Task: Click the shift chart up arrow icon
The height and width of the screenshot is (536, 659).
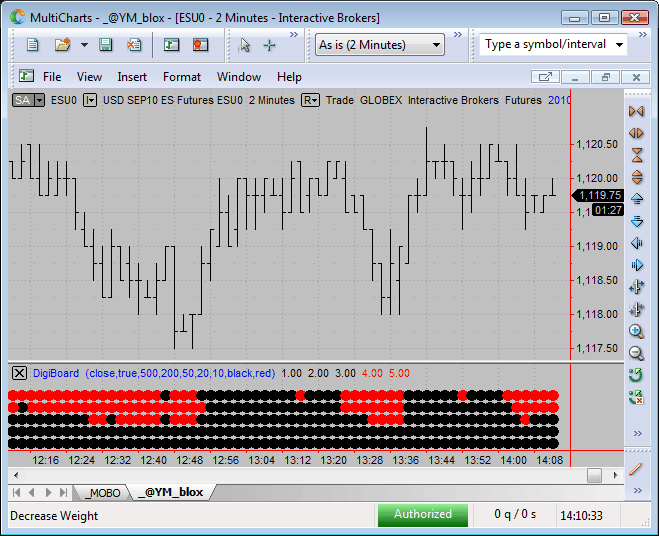Action: point(637,199)
